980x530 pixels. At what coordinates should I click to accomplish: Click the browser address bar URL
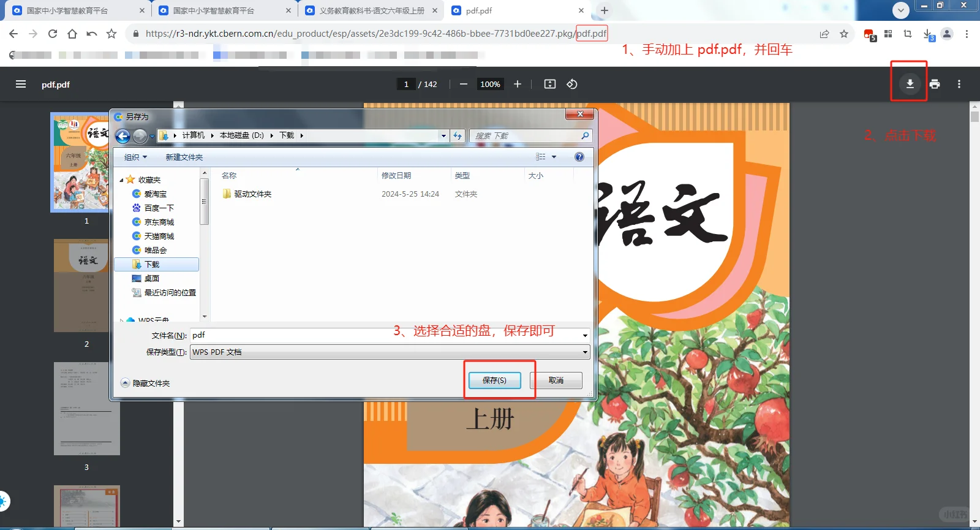tap(376, 34)
